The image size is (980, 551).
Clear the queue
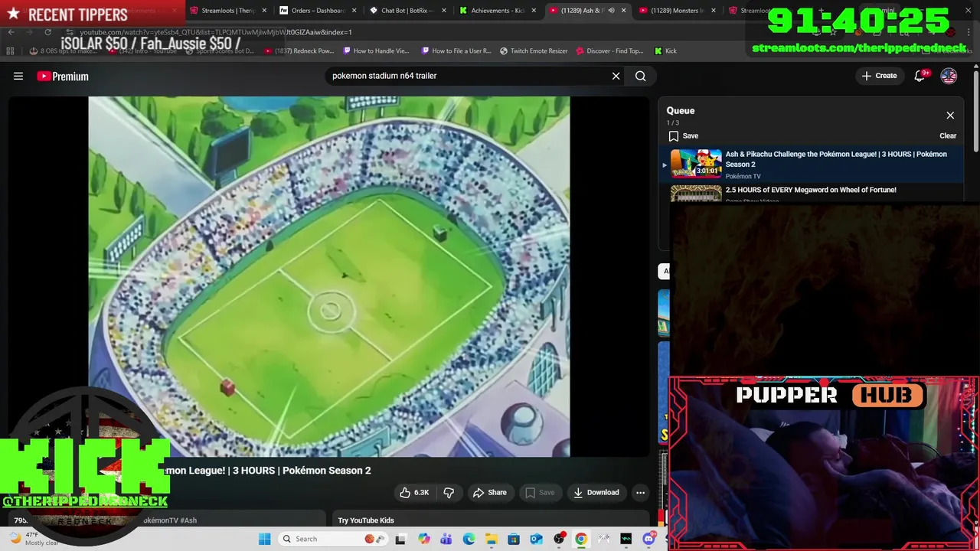coord(948,136)
